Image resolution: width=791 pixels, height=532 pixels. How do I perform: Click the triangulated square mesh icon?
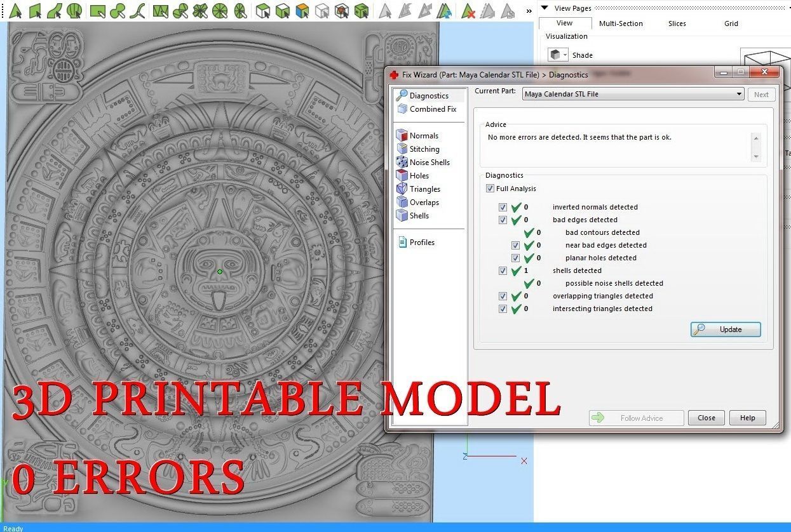click(161, 11)
